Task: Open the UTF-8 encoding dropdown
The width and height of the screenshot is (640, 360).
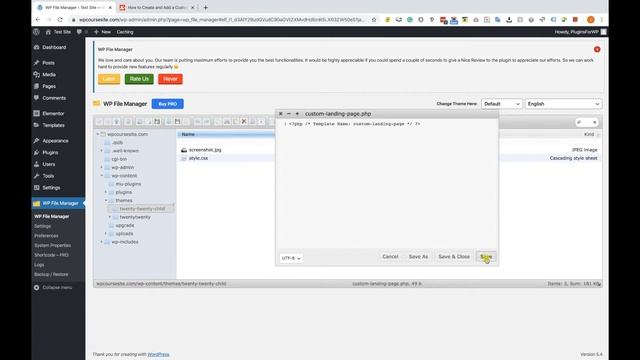Action: pyautogui.click(x=291, y=258)
